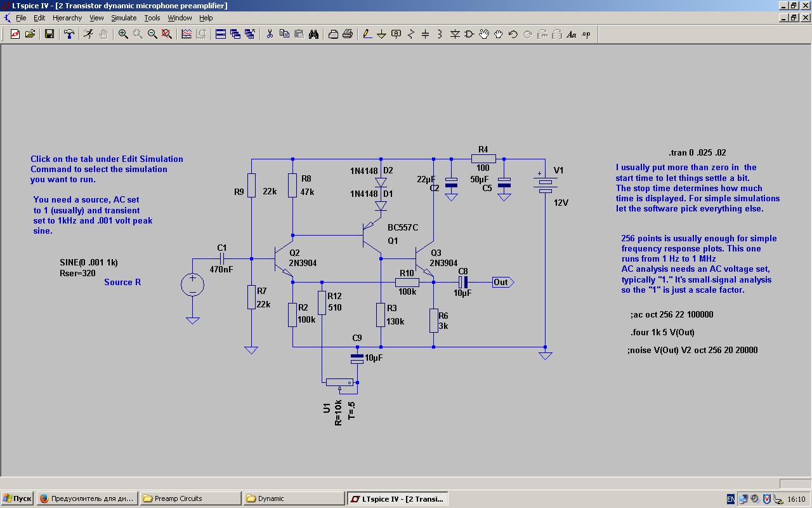This screenshot has width=812, height=508.
Task: Open the Control Panel hammer icon
Action: 69,34
